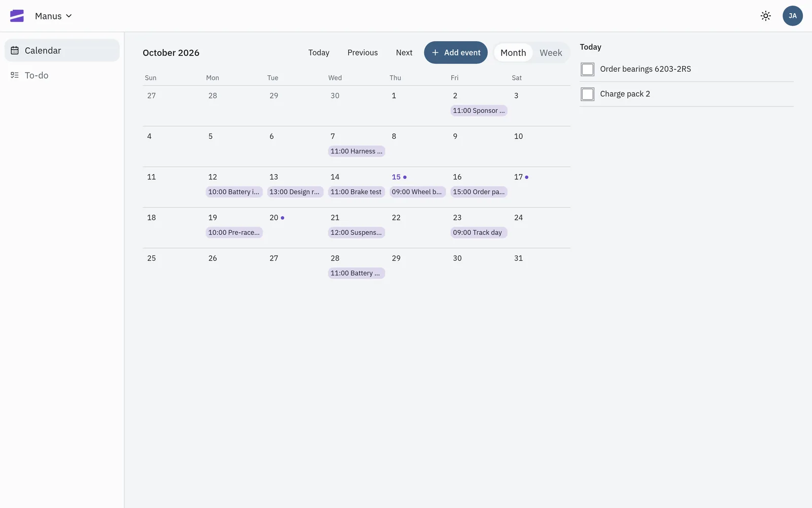Select date 25 in the calendar
Screen dimensions: 812x508
coord(151,258)
